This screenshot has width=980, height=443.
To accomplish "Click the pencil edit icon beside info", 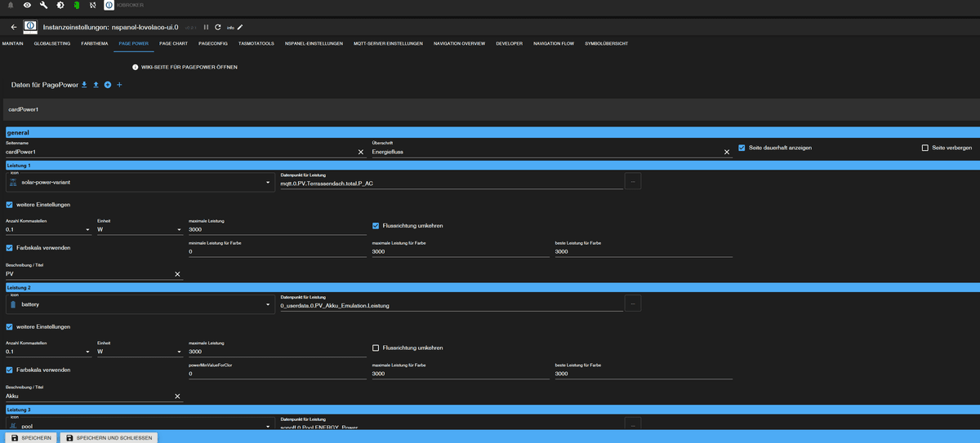I will 240,27.
